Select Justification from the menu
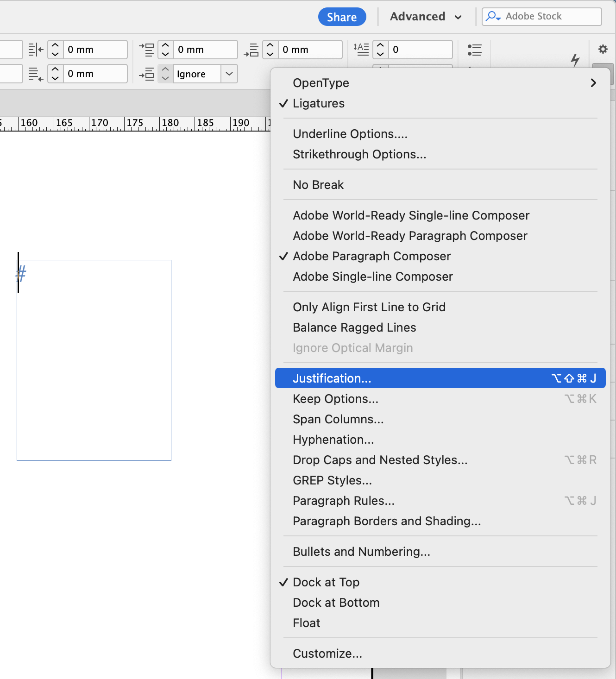The height and width of the screenshot is (679, 616). click(332, 378)
